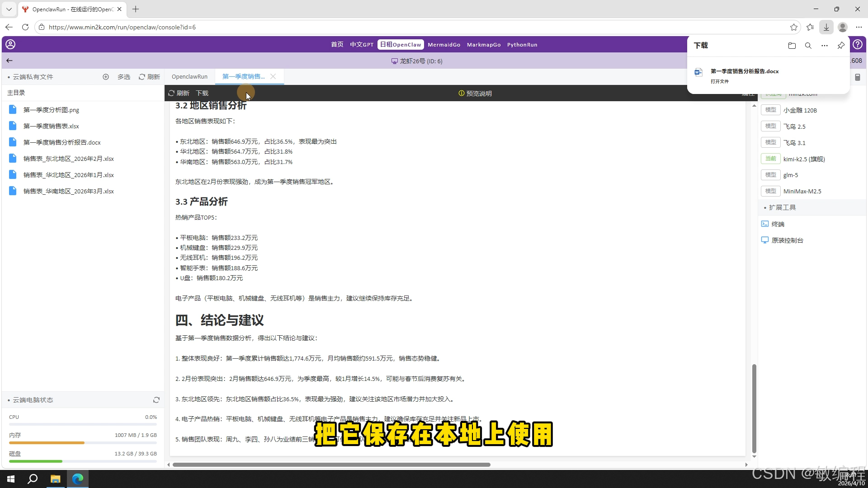This screenshot has height=488, width=868.
Task: Open downloads panel more options menu
Action: coord(825,46)
